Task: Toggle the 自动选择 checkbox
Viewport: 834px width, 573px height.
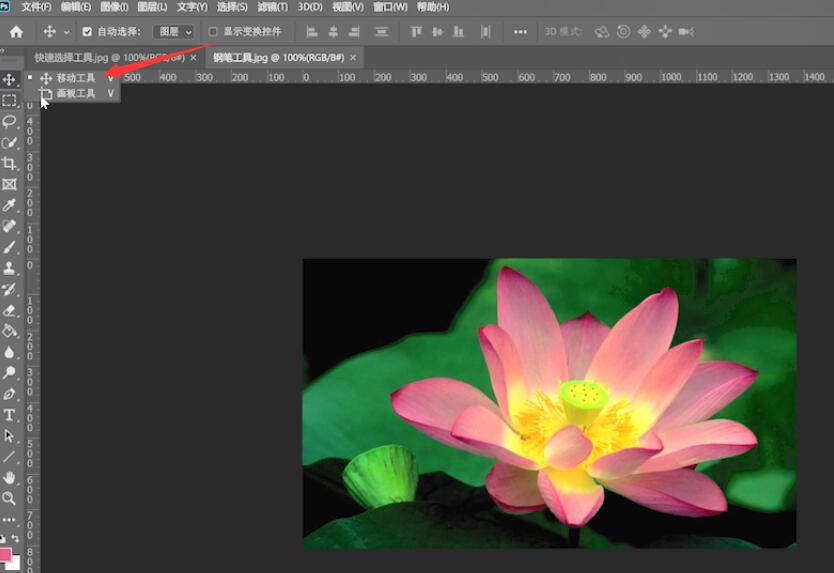Action: [x=87, y=32]
